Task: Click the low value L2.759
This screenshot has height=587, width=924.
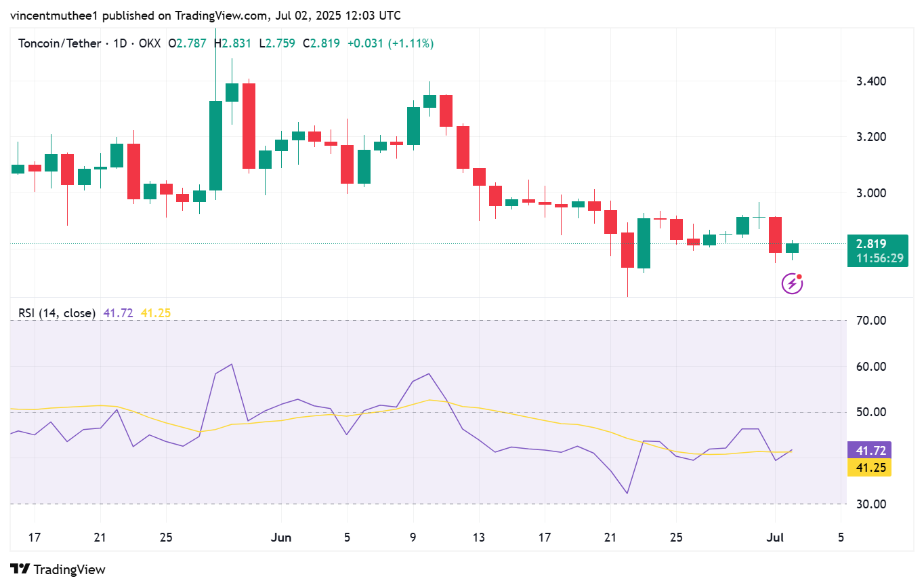Action: (x=278, y=43)
